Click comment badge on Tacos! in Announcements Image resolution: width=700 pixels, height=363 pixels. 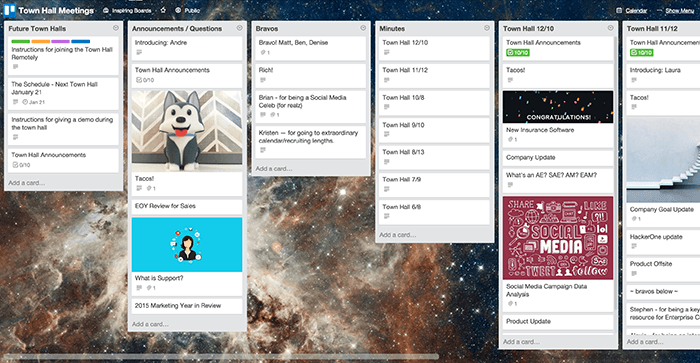coord(151,188)
